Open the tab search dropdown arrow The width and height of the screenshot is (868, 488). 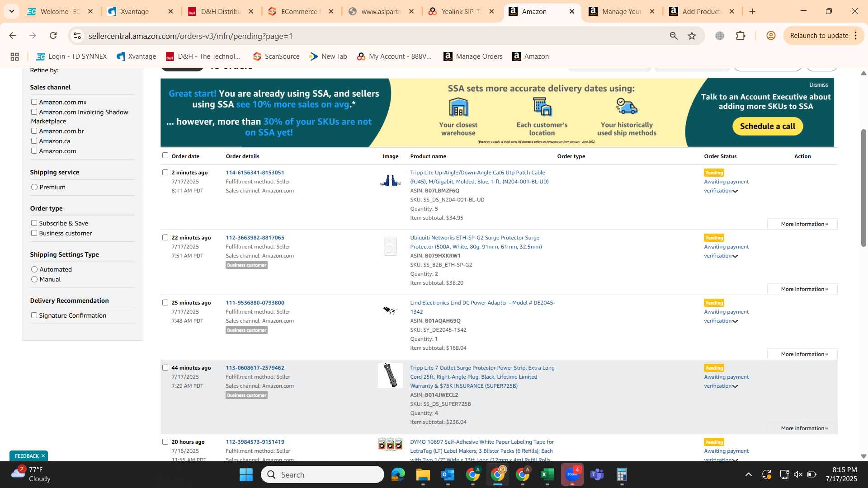[x=12, y=11]
